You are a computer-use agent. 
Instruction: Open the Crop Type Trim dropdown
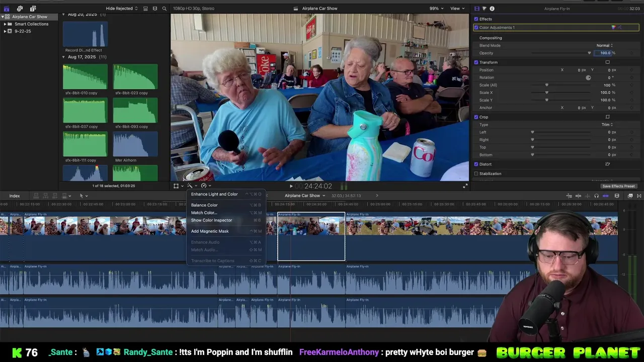(x=607, y=125)
